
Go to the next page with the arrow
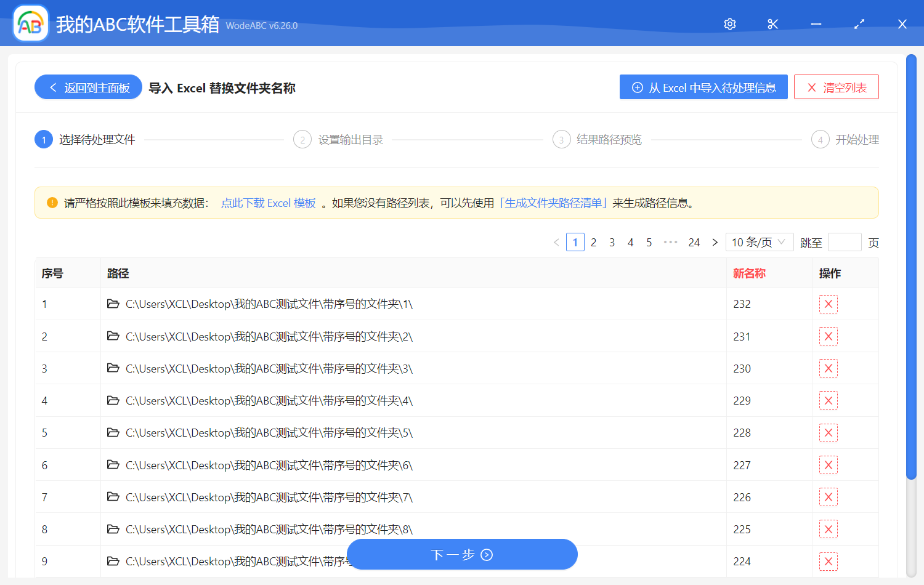(x=715, y=242)
